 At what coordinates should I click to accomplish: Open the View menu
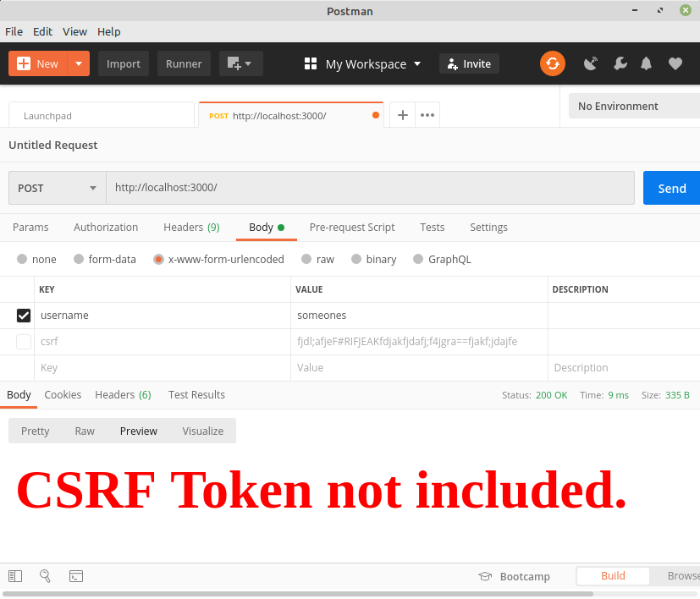pos(74,31)
